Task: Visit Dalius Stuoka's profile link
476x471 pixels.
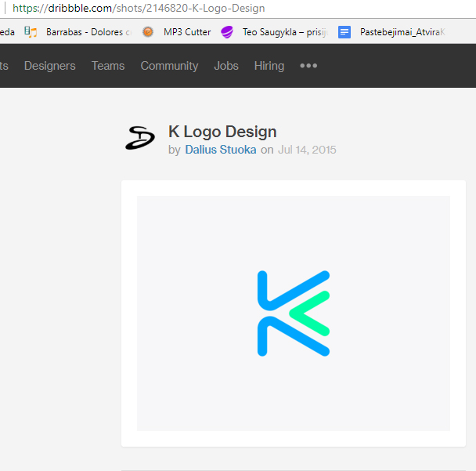Action: coord(220,150)
